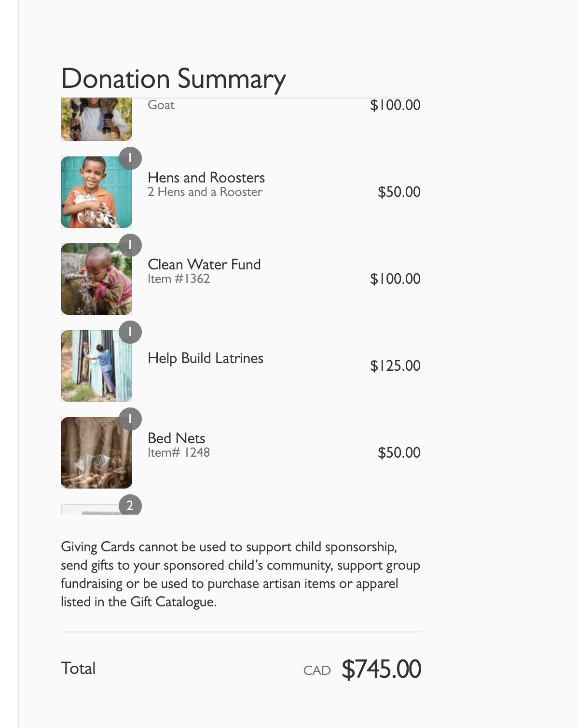Click the $125.00 Latrines price
577x728 pixels.
[x=395, y=366]
